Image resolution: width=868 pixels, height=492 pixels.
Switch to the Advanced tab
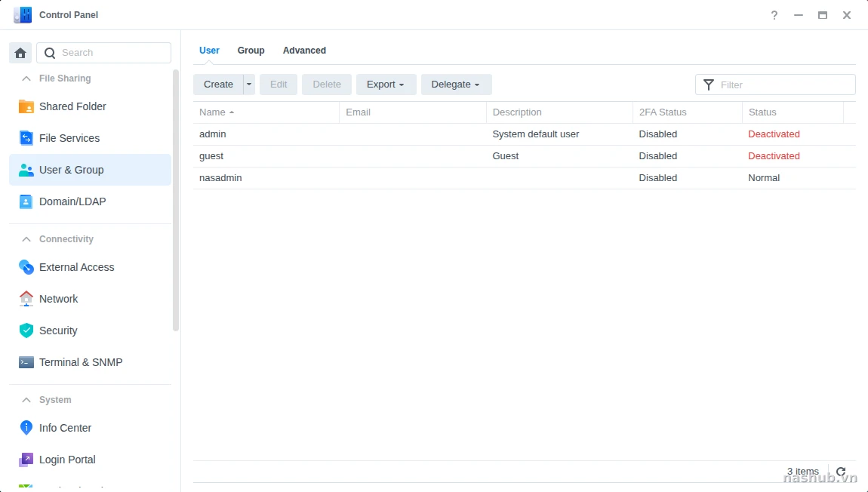304,51
